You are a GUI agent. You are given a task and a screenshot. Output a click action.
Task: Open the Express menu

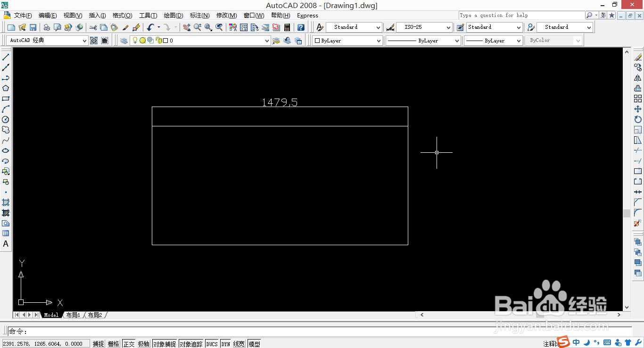point(307,16)
